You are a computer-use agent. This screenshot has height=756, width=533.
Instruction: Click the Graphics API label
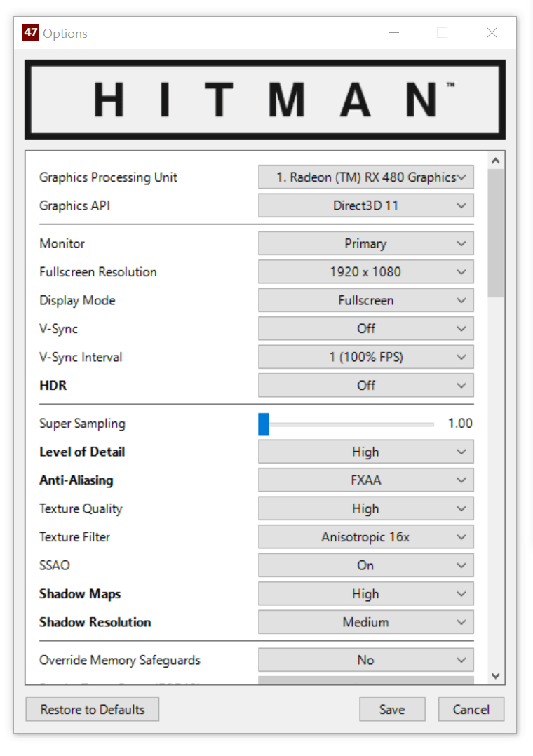(x=75, y=206)
